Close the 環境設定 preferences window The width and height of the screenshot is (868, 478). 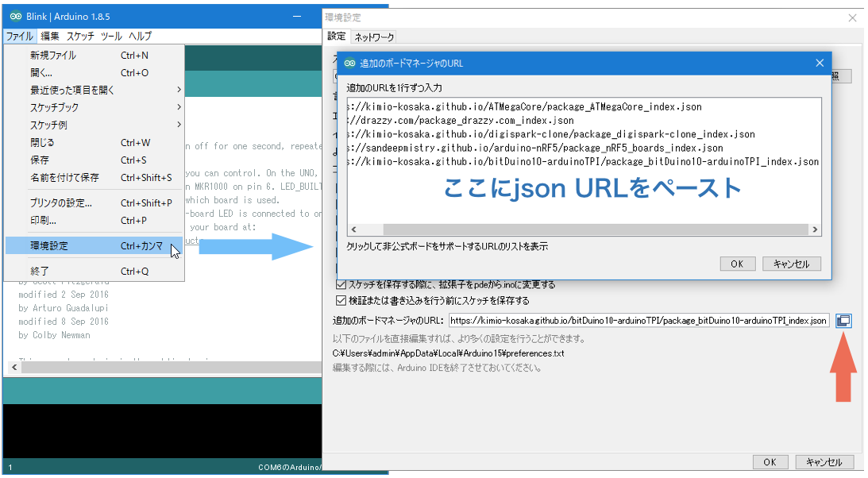click(x=852, y=17)
